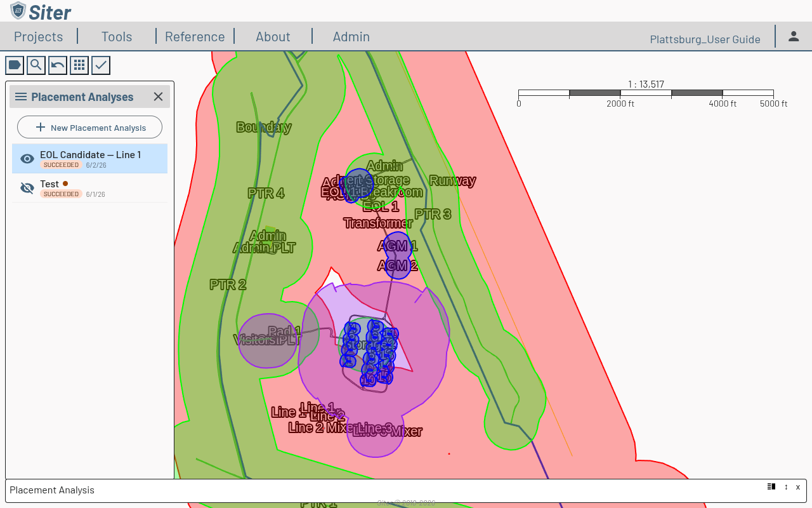Click the Admin PLT map label
This screenshot has width=812, height=508.
click(264, 248)
